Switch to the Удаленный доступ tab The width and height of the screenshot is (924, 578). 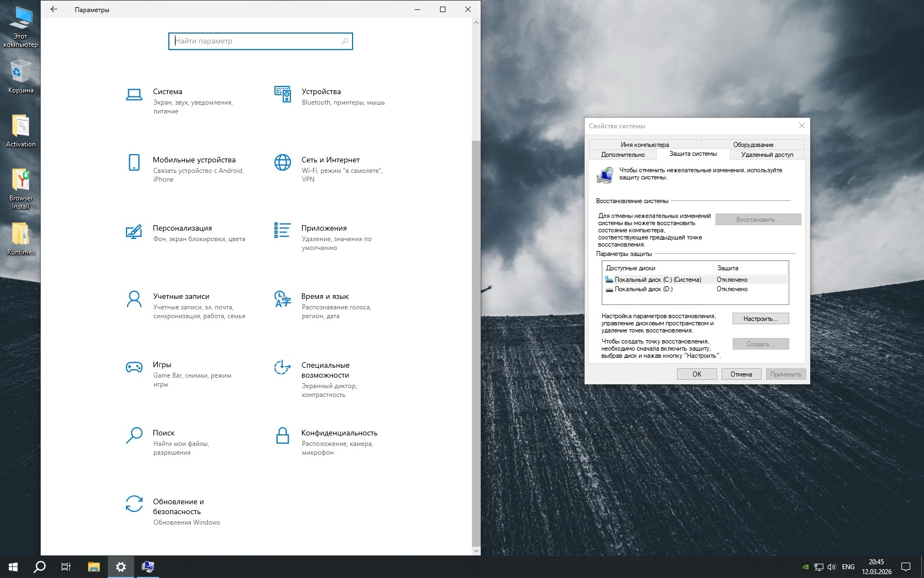coord(767,155)
